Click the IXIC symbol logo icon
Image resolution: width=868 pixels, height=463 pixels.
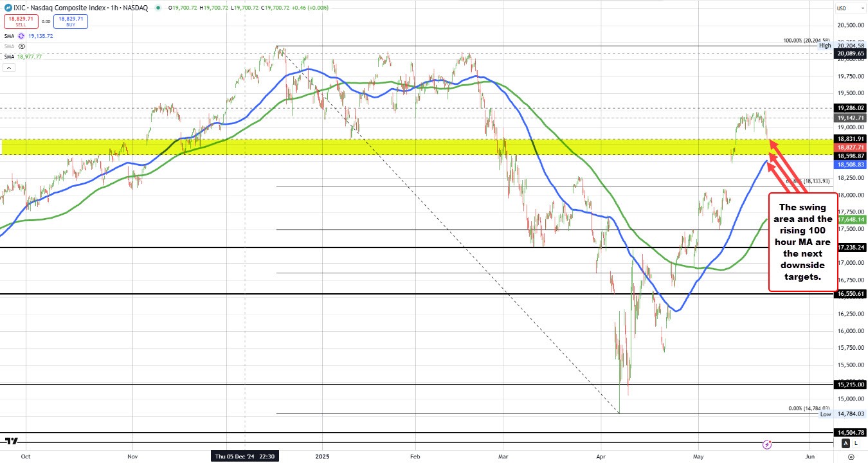pos(8,8)
